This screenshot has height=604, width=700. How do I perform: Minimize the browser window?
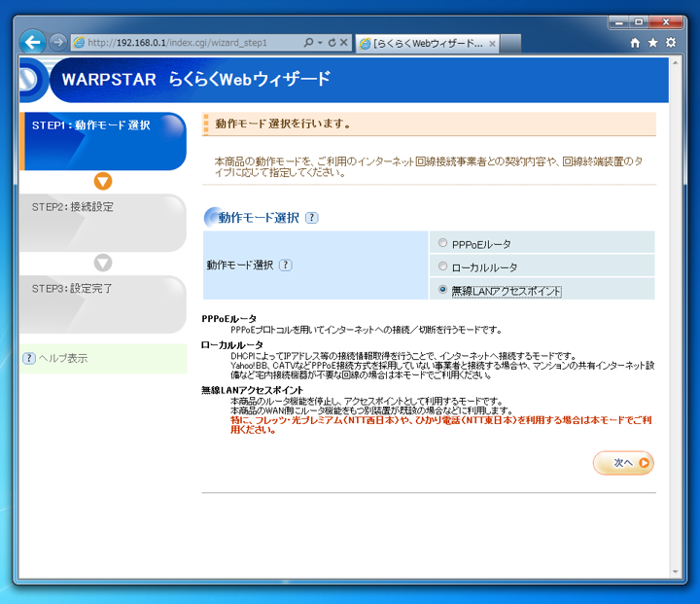tap(618, 22)
